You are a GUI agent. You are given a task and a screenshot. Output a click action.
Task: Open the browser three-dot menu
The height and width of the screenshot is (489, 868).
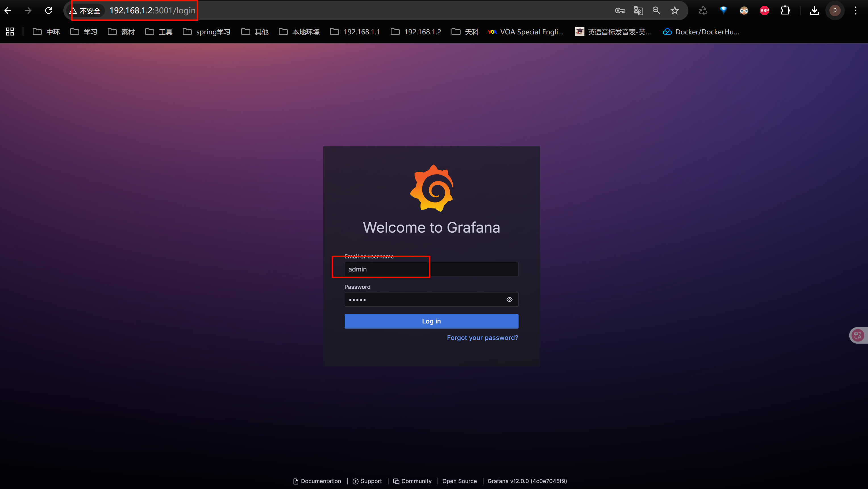(855, 11)
